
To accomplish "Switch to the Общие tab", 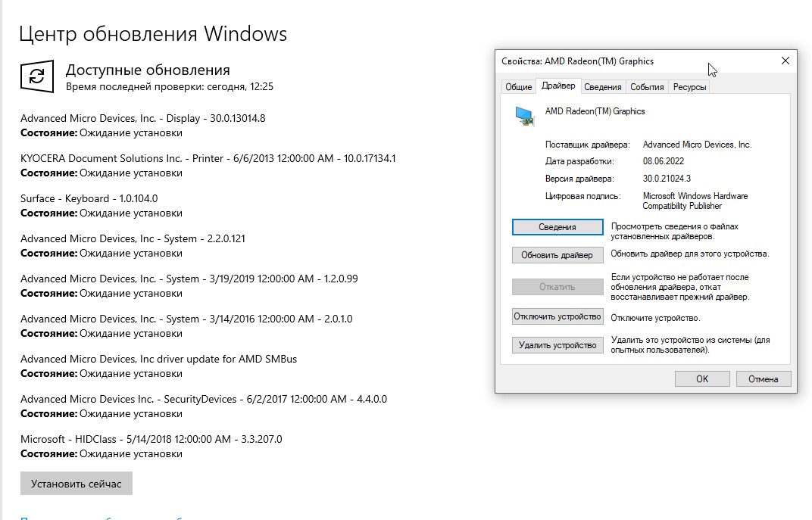I will point(518,87).
